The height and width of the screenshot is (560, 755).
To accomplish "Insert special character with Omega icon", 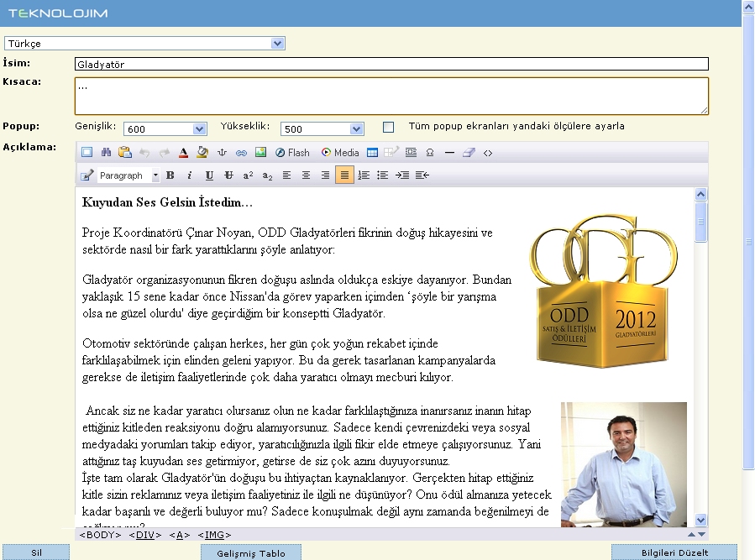I will click(430, 153).
